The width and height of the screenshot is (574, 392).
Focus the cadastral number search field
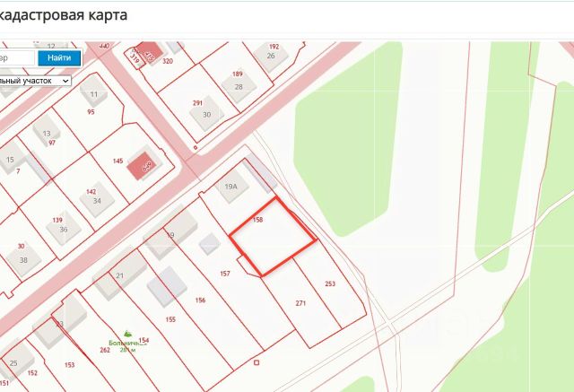click(16, 57)
